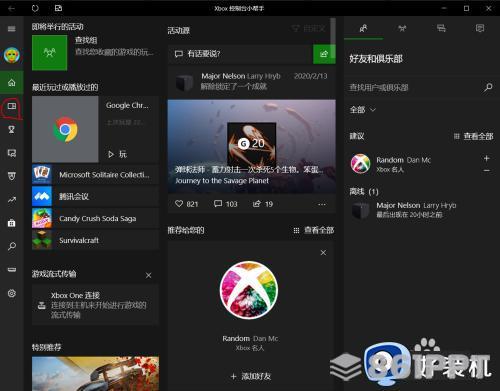Switch to Activity alerts tab icon
The width and height of the screenshot is (500, 391).
click(480, 28)
